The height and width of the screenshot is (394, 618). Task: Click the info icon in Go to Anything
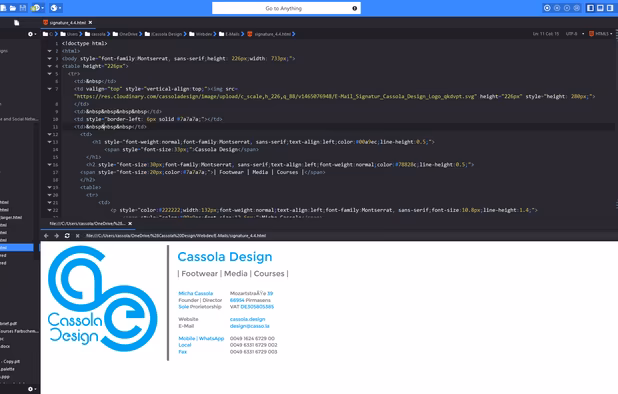(x=354, y=8)
